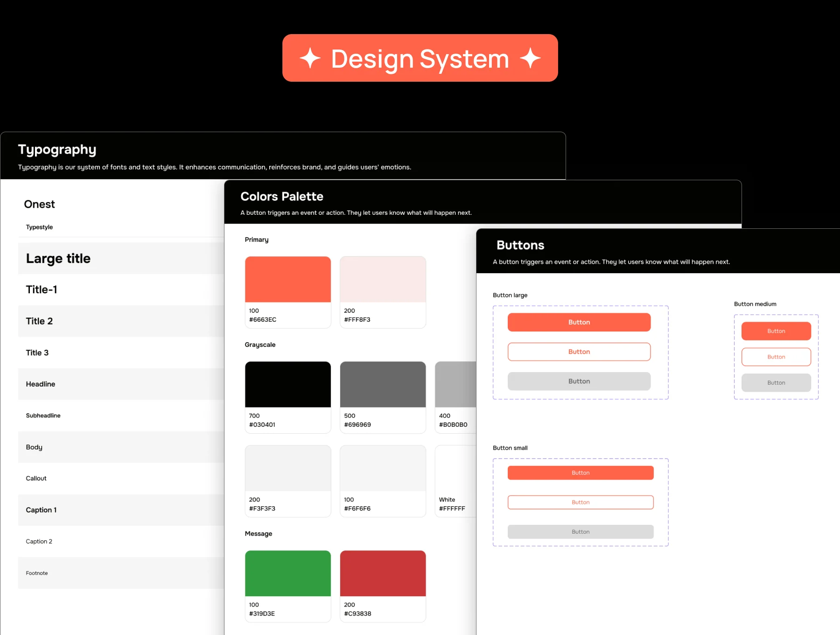The height and width of the screenshot is (635, 840).
Task: Click the Design System banner title
Action: (420, 59)
